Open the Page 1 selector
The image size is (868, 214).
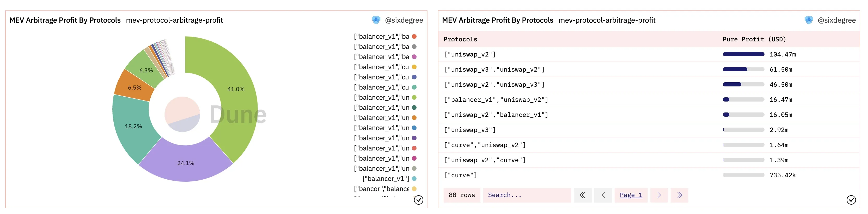(x=631, y=195)
